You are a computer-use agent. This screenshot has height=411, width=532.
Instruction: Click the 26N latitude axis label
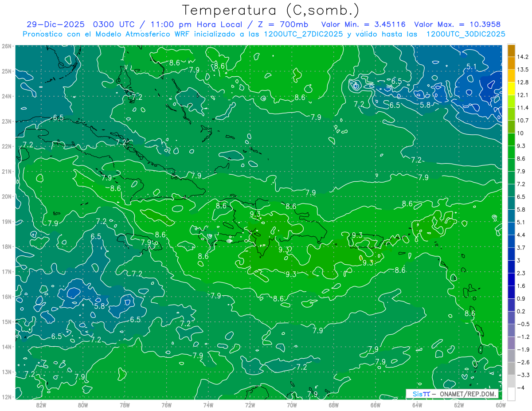(6, 46)
